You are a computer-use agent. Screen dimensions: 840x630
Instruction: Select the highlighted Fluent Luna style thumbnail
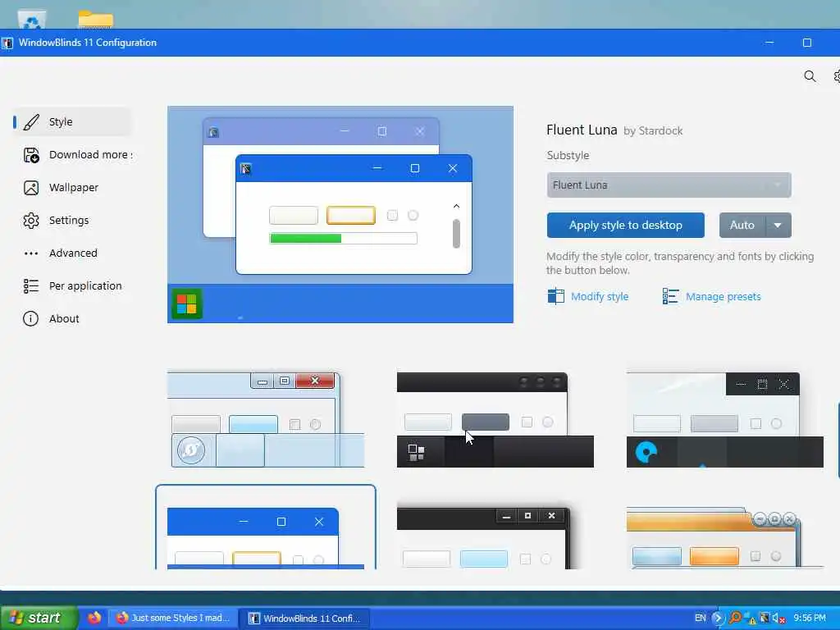[x=266, y=527]
